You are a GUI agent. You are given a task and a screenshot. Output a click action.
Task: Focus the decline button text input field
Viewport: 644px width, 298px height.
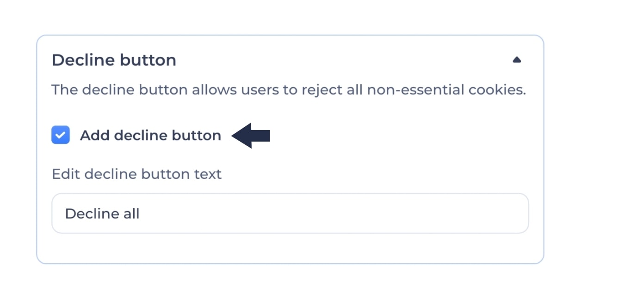pyautogui.click(x=290, y=213)
